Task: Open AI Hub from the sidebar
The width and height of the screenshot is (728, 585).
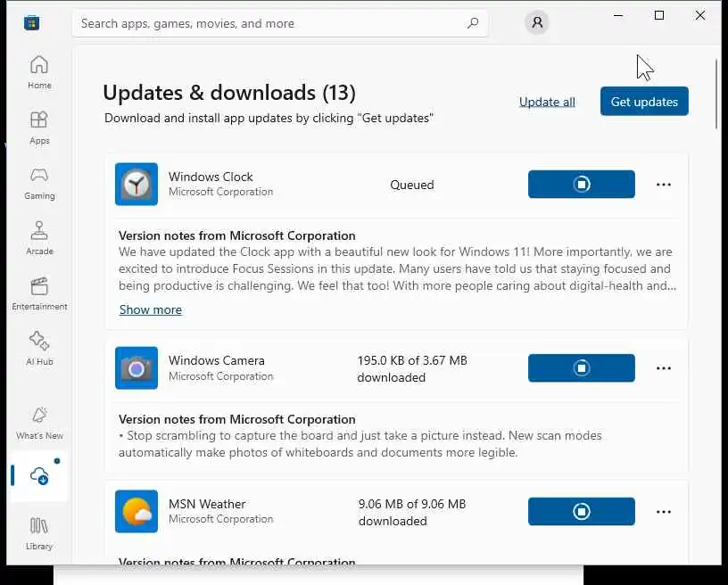Action: (x=39, y=349)
